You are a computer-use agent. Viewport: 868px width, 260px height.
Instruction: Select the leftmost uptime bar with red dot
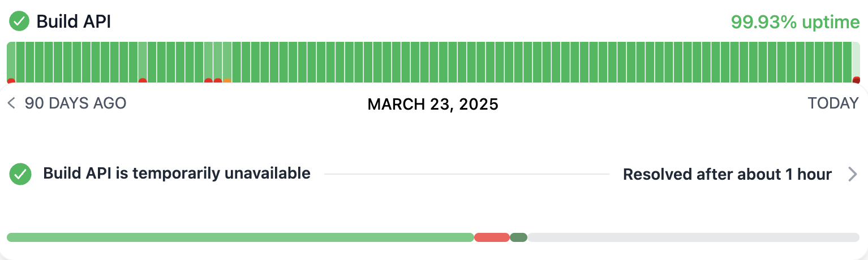click(11, 62)
